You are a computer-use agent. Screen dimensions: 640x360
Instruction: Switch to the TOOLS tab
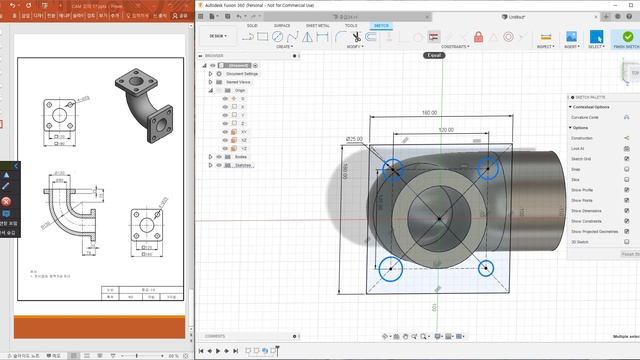351,26
